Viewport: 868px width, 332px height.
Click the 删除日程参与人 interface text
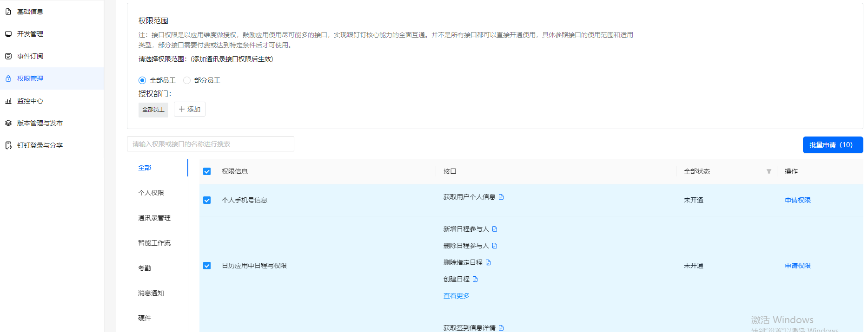coord(466,246)
